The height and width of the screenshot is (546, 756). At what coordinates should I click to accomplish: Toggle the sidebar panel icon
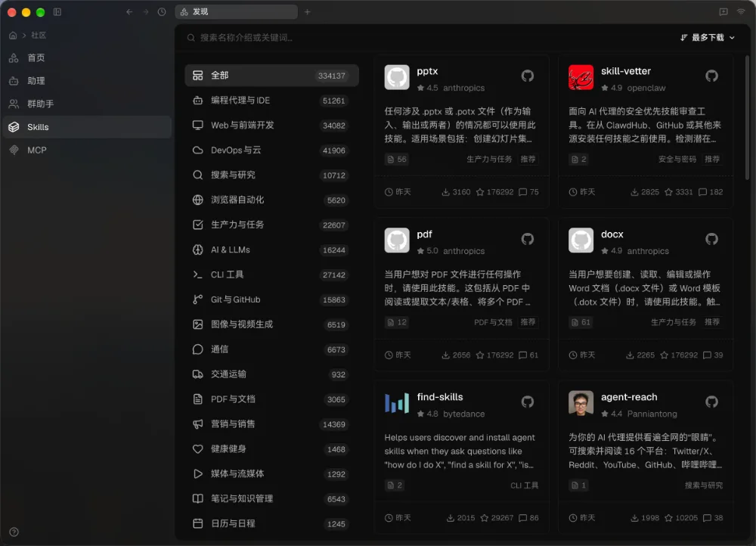click(x=57, y=12)
